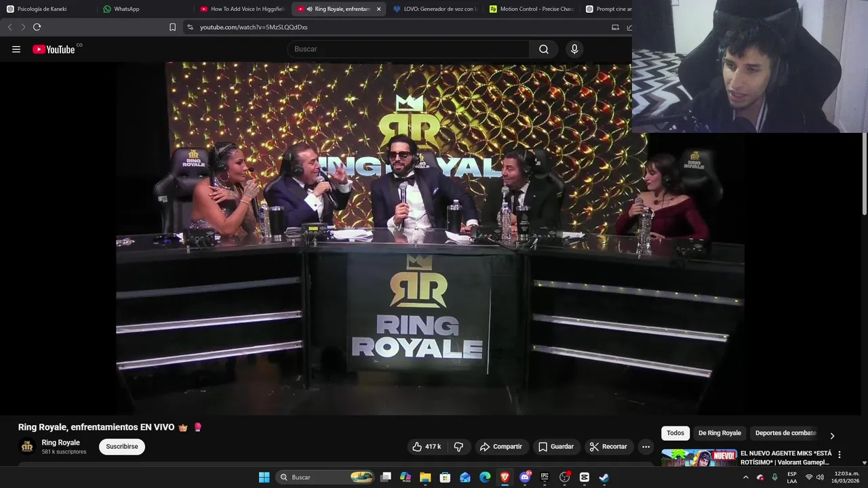Open Windows Start menu
Image resolution: width=868 pixels, height=488 pixels.
264,477
